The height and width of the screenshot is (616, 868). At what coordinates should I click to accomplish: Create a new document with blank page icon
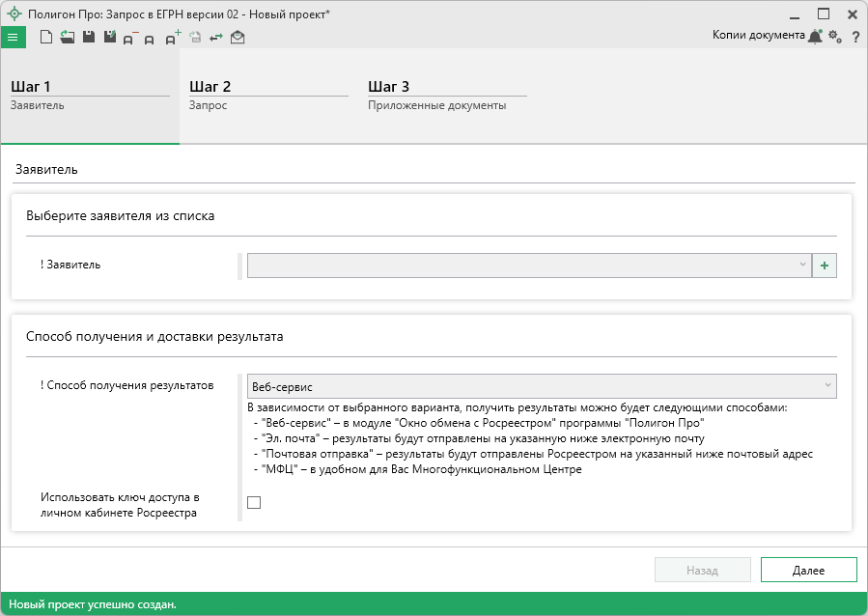tap(45, 38)
